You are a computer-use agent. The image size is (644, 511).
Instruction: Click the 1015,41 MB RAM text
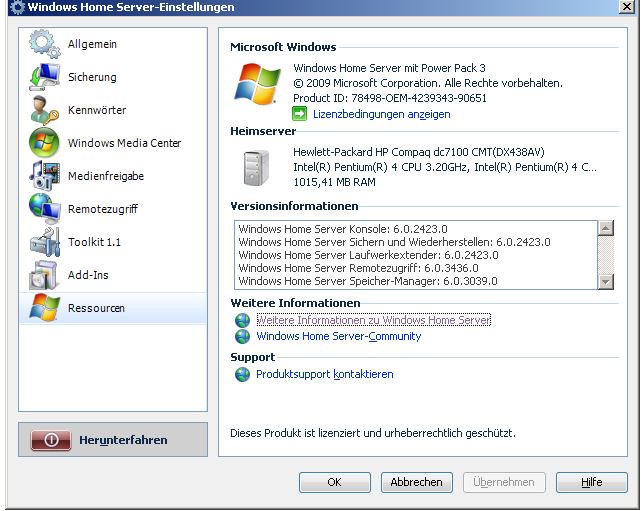(x=334, y=182)
